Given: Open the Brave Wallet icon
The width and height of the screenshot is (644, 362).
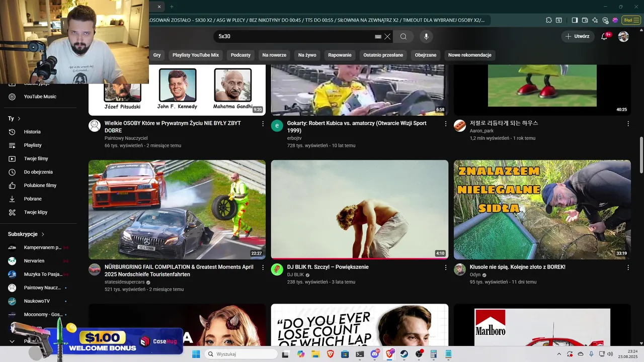Looking at the screenshot, I should (x=585, y=20).
